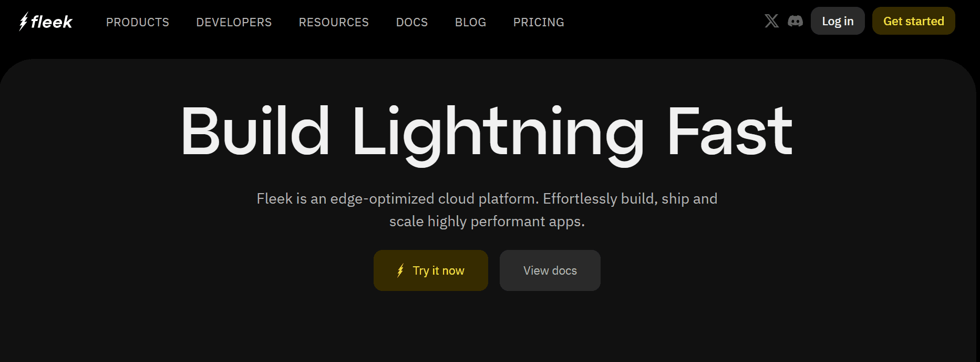Click the Fleek lightning bolt logo icon
This screenshot has width=980, height=362.
[x=24, y=22]
